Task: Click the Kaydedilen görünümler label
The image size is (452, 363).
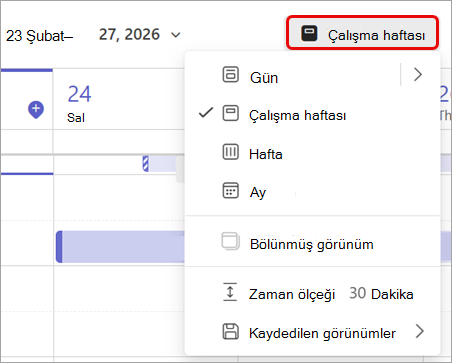Action: coord(322,333)
